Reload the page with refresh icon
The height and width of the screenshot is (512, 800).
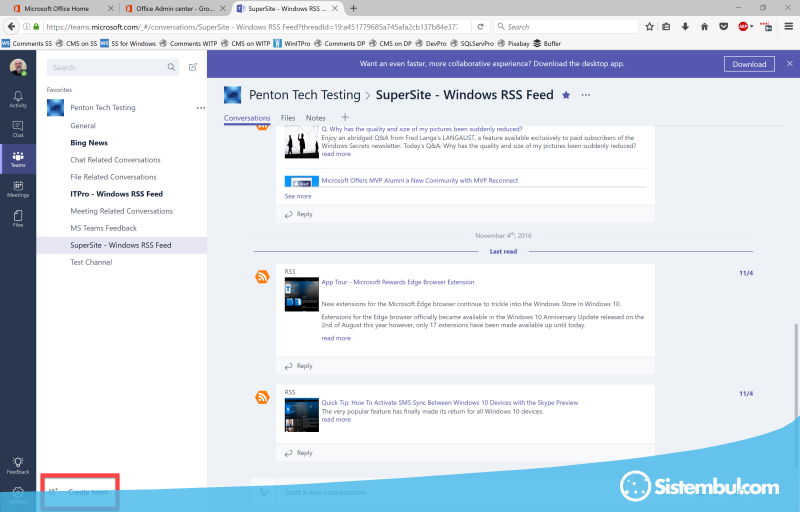(x=480, y=27)
